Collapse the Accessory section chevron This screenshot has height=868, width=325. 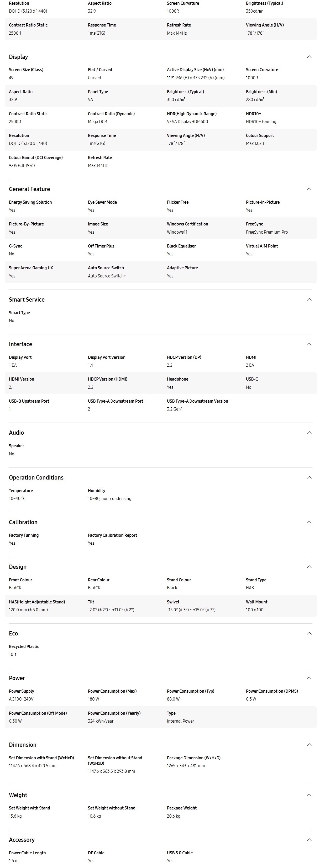tap(309, 840)
